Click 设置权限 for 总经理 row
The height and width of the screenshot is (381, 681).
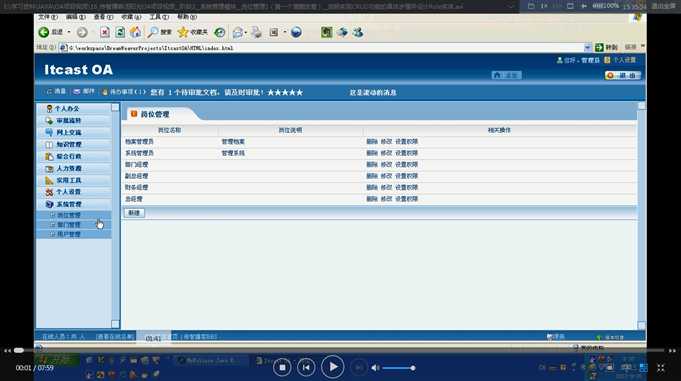click(x=407, y=199)
